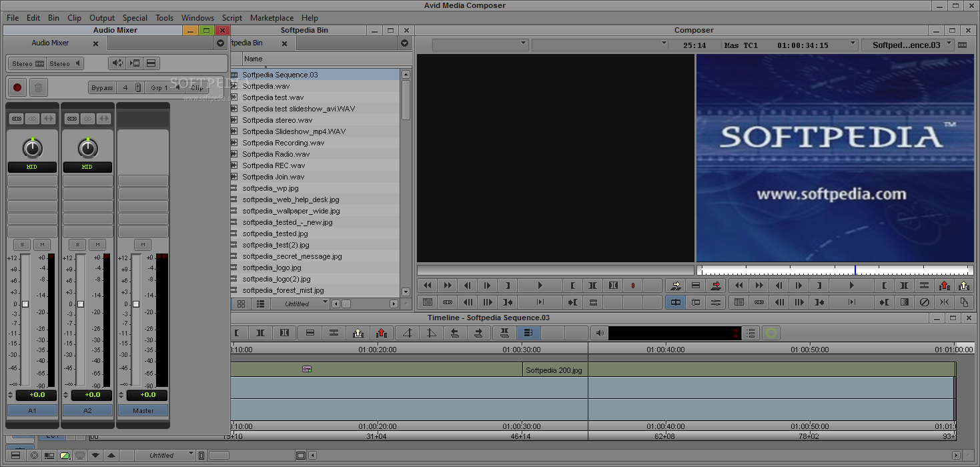Viewport: 980px width, 467px height.
Task: Solo track A1 in Audio Mixer
Action: (22, 245)
